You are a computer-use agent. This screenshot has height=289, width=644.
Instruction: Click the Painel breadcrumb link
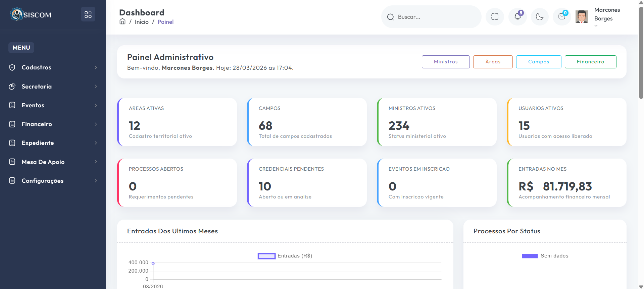165,22
